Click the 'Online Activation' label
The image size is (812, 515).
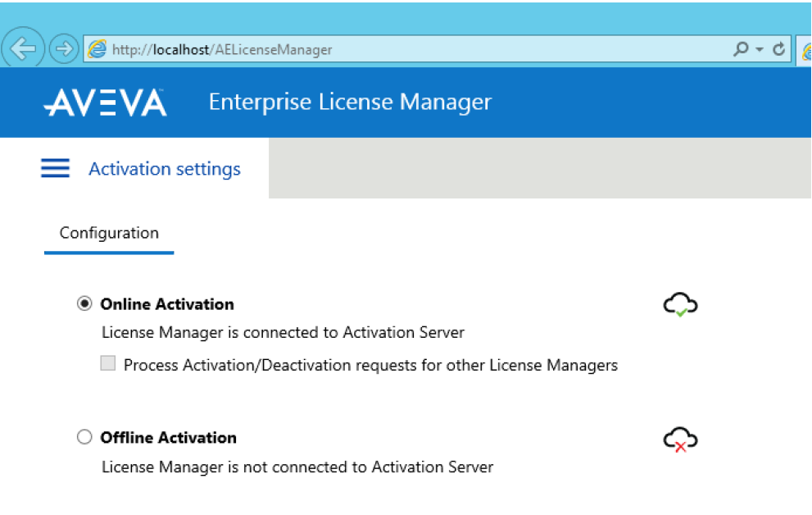pyautogui.click(x=167, y=304)
